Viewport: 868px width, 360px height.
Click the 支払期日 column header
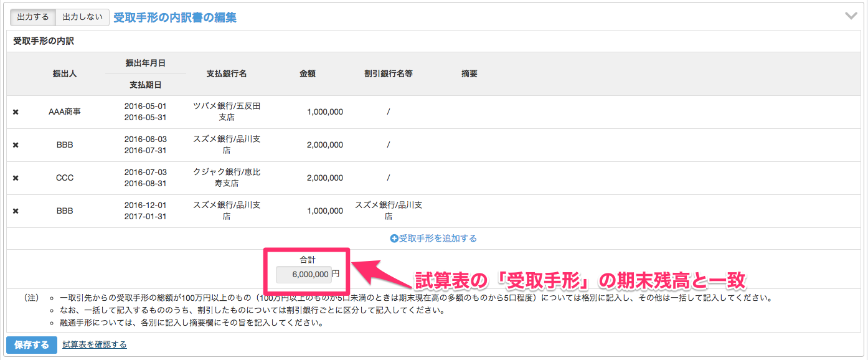point(146,85)
